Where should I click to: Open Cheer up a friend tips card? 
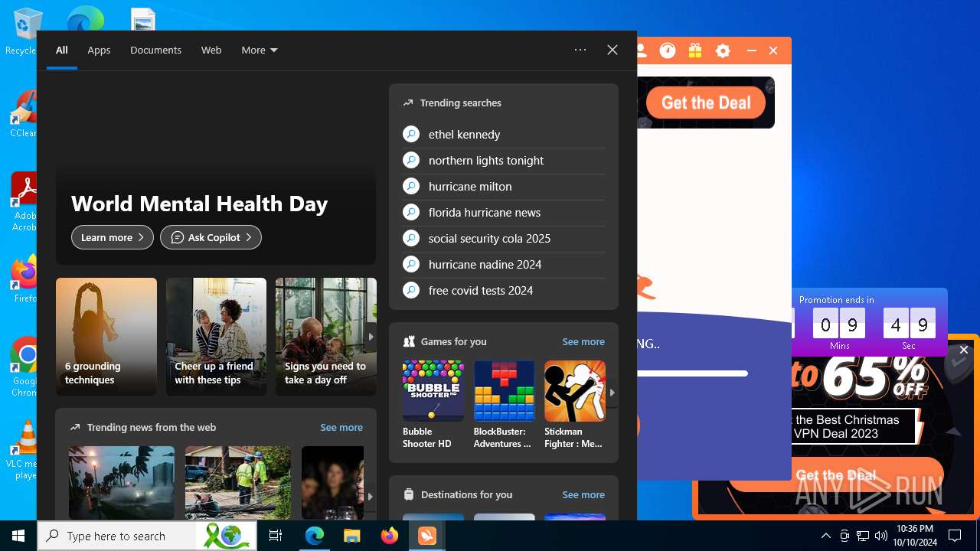pos(216,337)
